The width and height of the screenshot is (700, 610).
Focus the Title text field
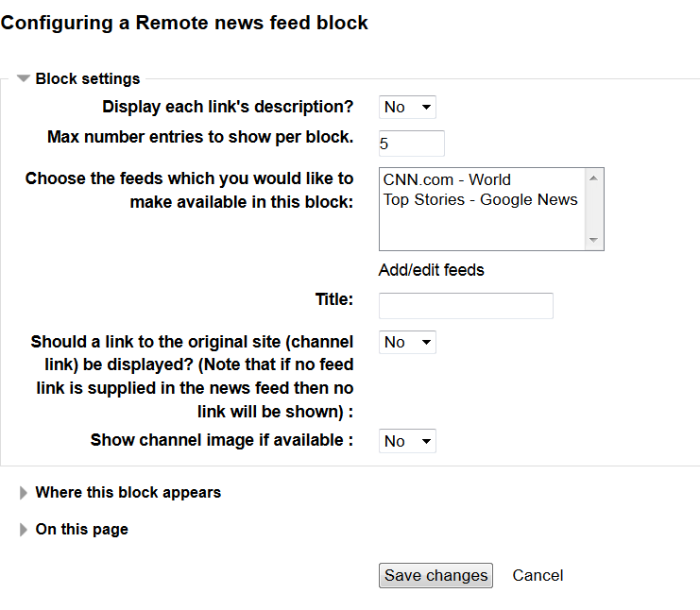[x=466, y=306]
